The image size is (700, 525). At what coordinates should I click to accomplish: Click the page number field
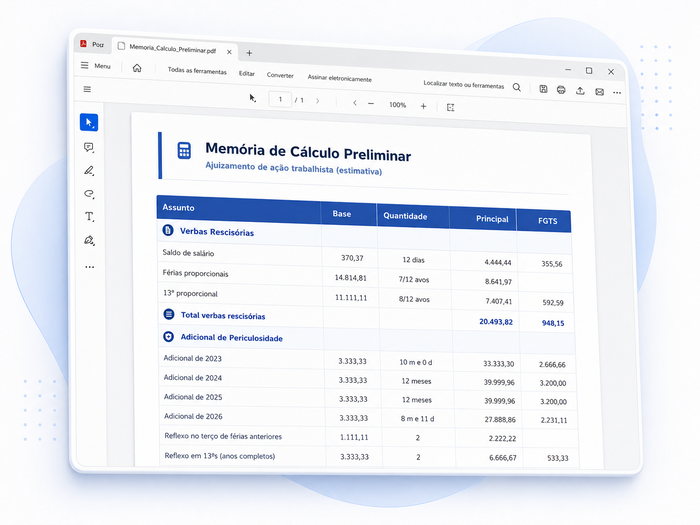tap(280, 99)
